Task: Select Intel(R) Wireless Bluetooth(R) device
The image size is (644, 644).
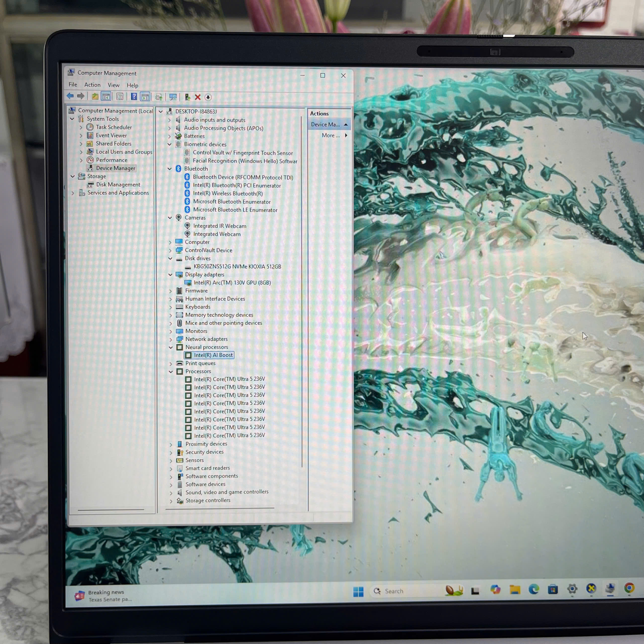Action: point(228,194)
